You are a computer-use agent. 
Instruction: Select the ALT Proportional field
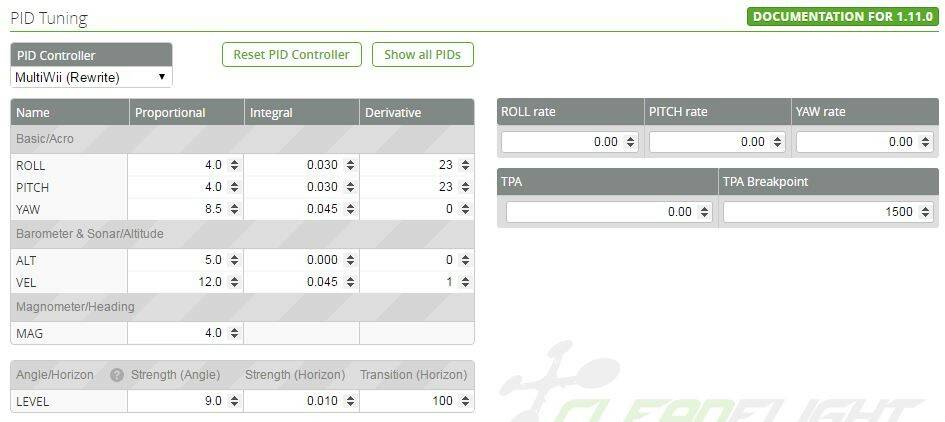pyautogui.click(x=186, y=260)
